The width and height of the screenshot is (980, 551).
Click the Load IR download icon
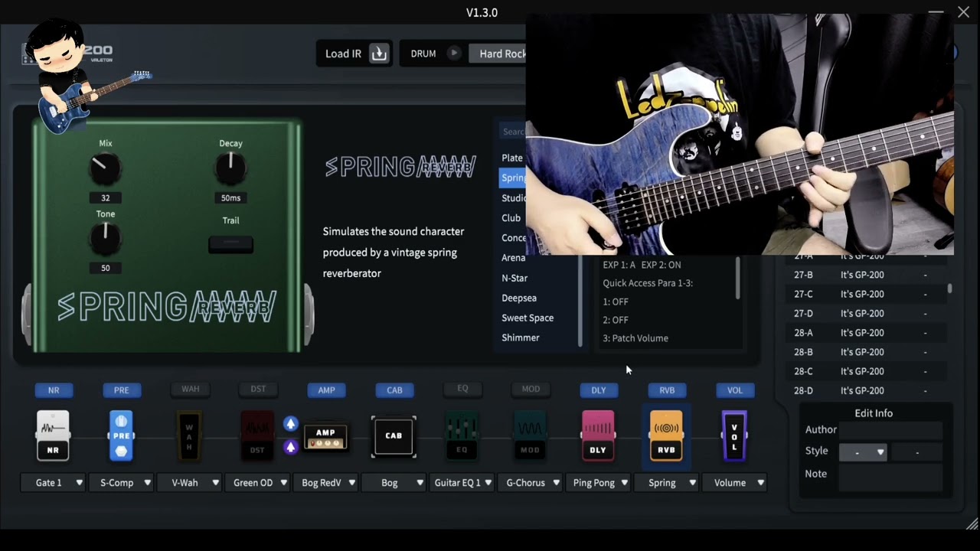(x=379, y=54)
